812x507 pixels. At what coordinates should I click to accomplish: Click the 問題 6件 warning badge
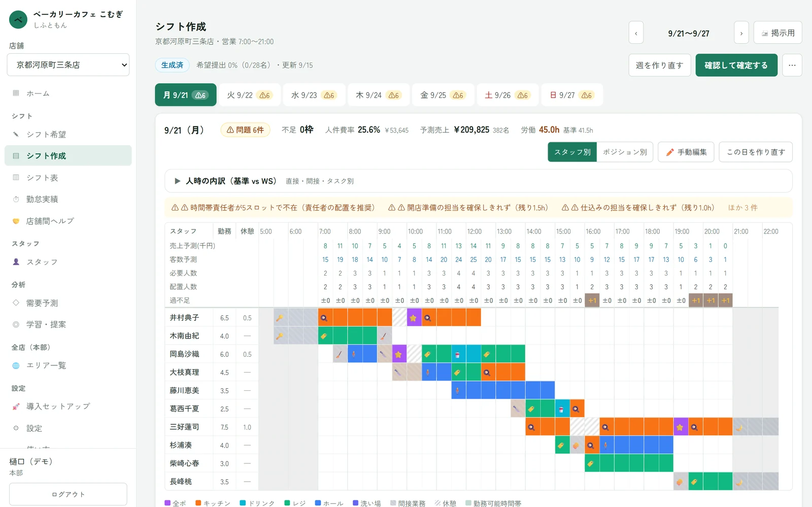pyautogui.click(x=246, y=130)
